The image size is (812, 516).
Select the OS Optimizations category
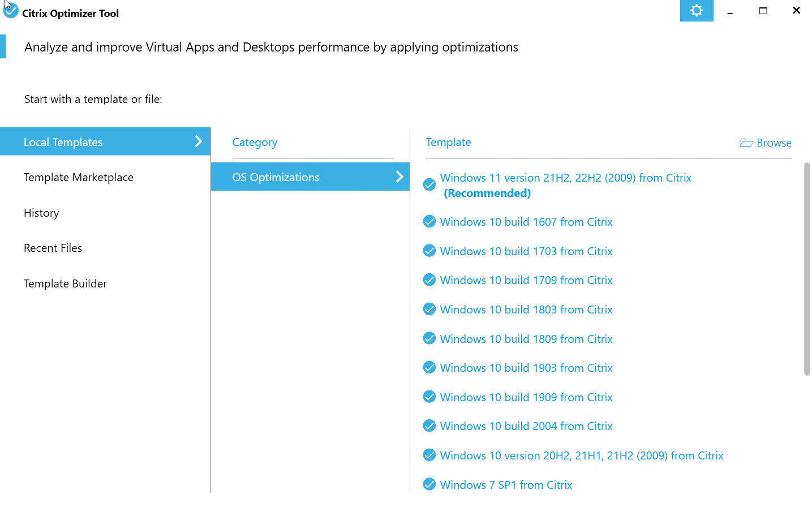click(276, 177)
